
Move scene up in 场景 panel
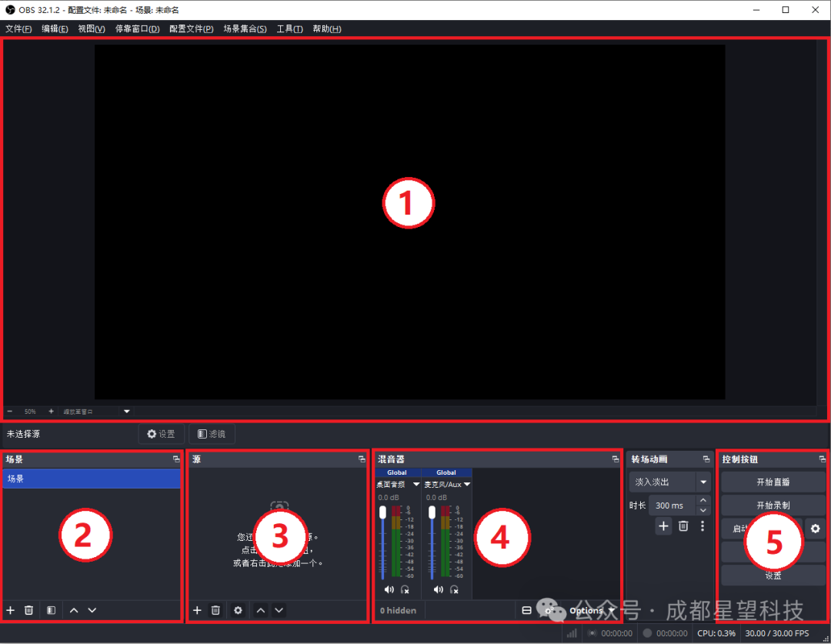click(x=74, y=610)
